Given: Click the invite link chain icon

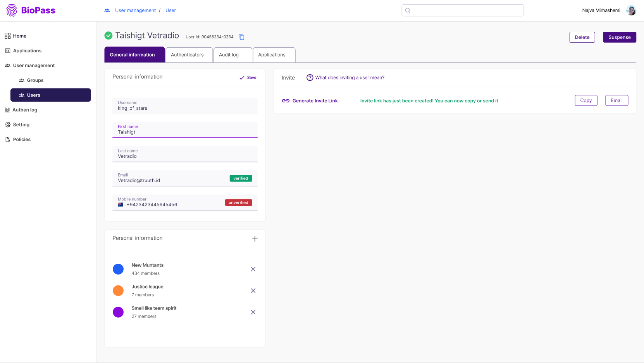Looking at the screenshot, I should point(286,101).
